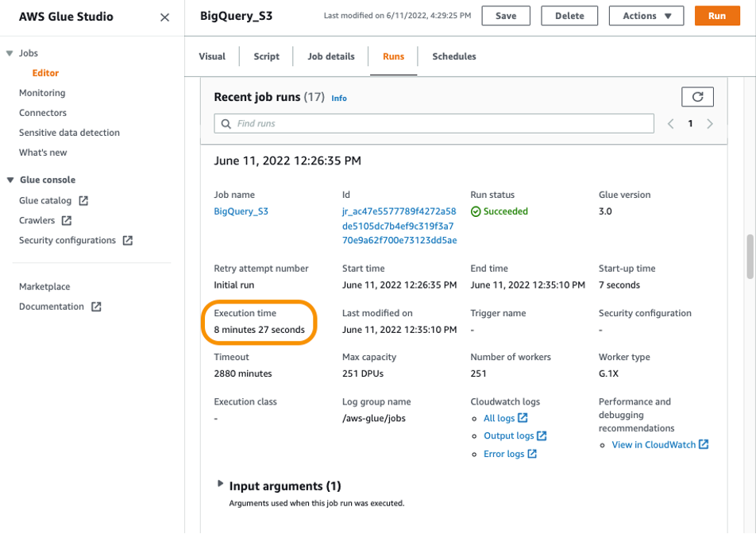The width and height of the screenshot is (756, 534).
Task: Close the AWS Glue Studio sidebar
Action: 164,17
